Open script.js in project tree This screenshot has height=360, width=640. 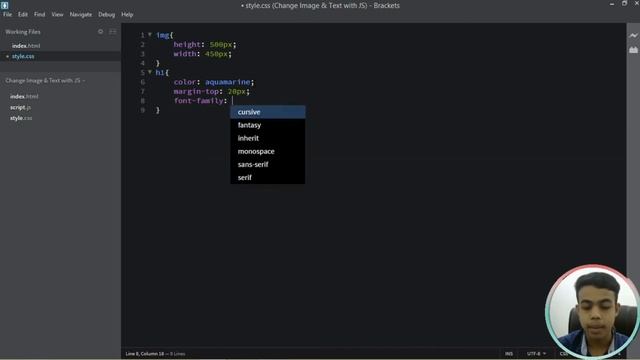(x=20, y=107)
